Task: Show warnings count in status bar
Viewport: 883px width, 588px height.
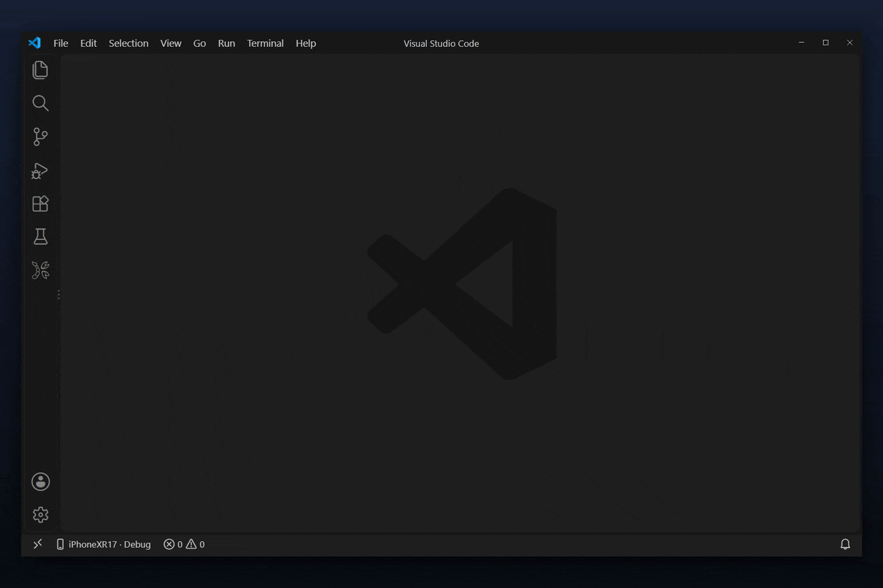Action: (195, 544)
